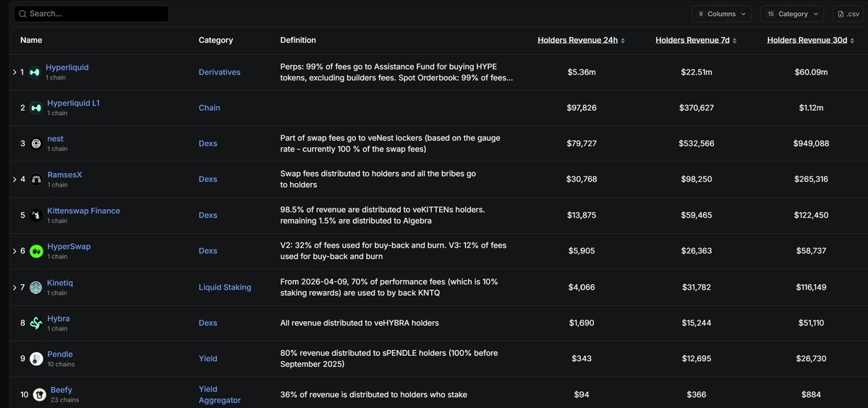This screenshot has width=868, height=408.
Task: Click the $5.36m value for Hyperliquid
Action: (x=582, y=72)
